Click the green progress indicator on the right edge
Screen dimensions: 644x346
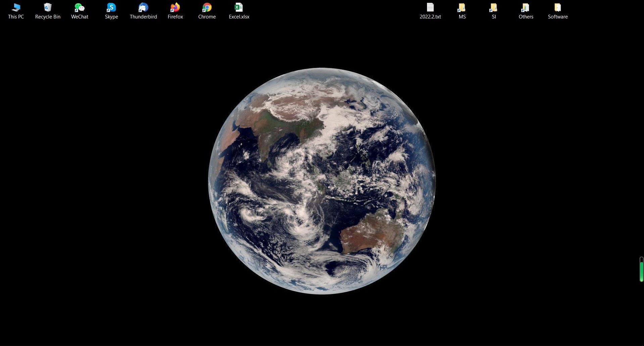[641, 270]
